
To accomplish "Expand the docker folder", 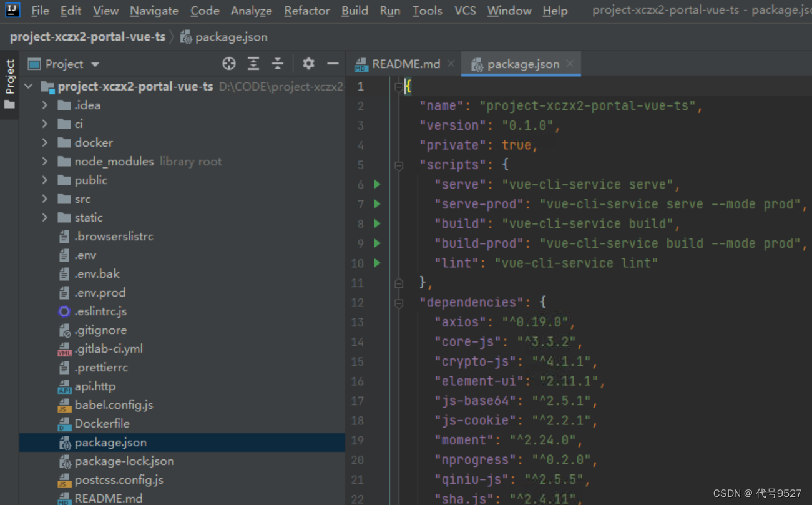I will point(45,143).
